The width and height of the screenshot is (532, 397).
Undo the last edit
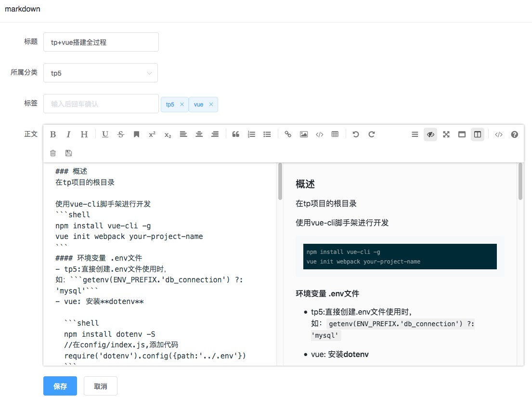coord(356,134)
